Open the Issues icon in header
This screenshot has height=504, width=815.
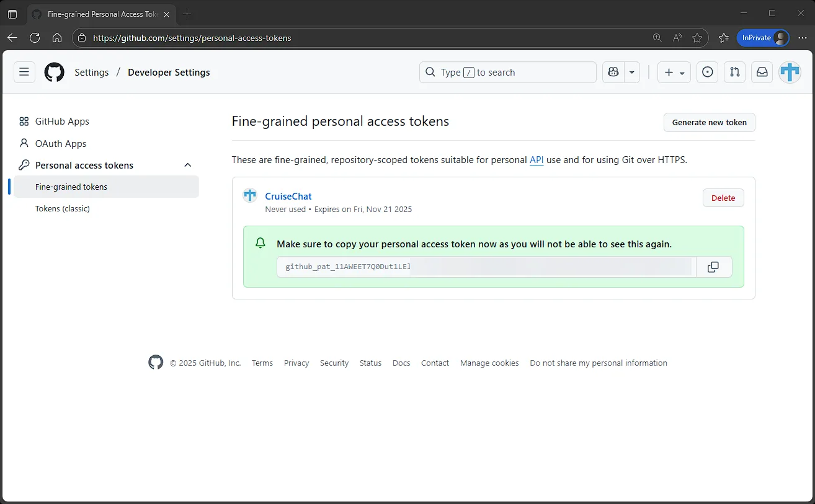pos(707,73)
